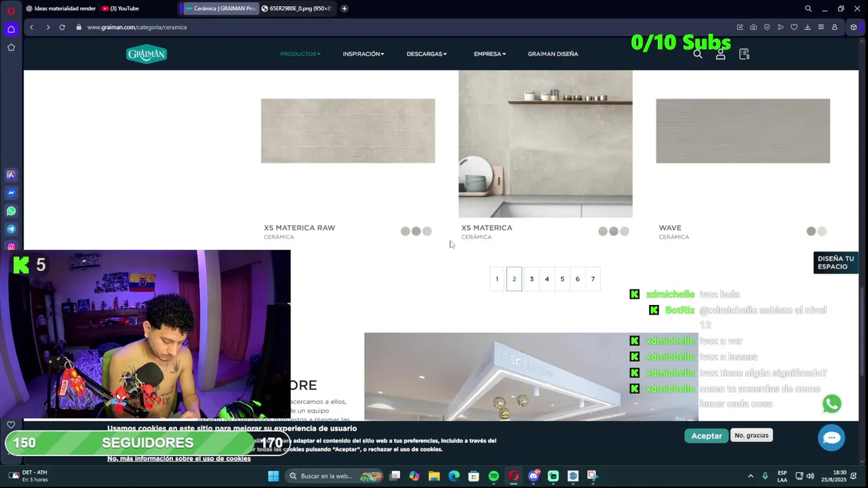Open Messenger in the Opera sidebar
The image size is (868, 488).
pyautogui.click(x=11, y=193)
